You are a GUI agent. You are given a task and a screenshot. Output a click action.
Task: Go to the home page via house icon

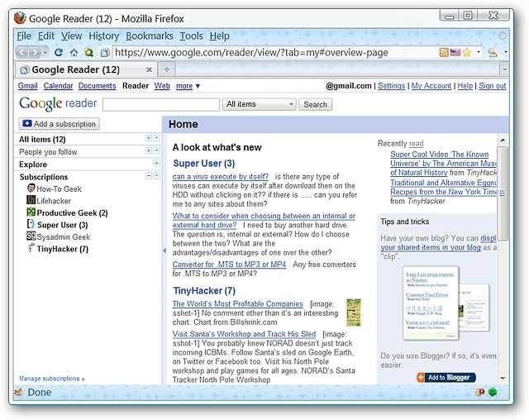point(74,53)
